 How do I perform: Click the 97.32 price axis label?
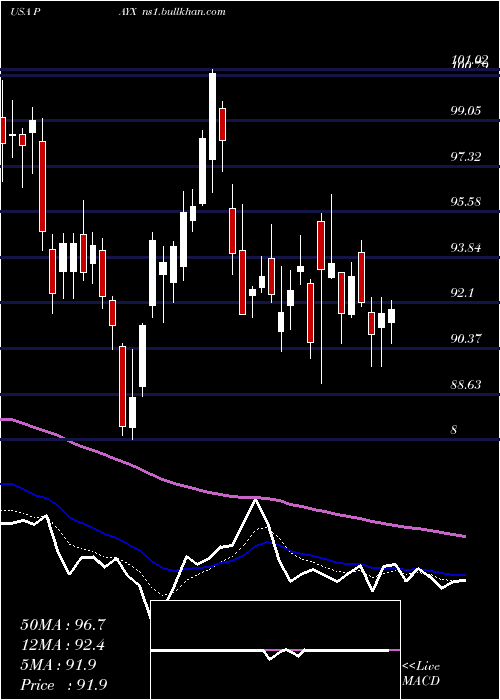(466, 156)
